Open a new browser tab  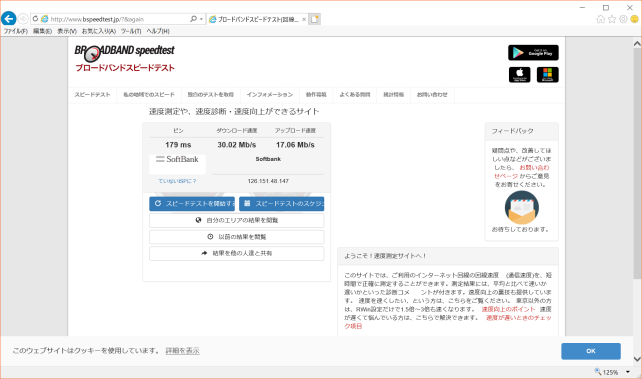tap(314, 19)
